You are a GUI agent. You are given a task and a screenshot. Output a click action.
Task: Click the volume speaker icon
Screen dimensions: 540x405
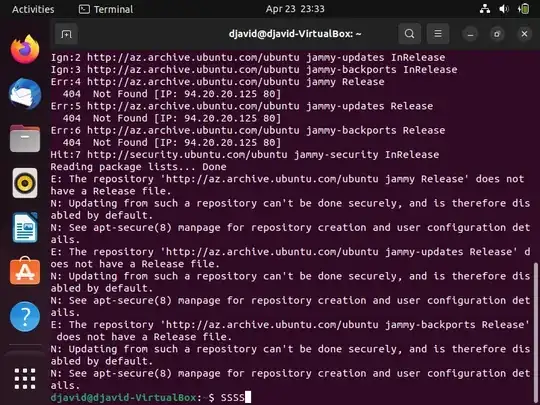[504, 9]
